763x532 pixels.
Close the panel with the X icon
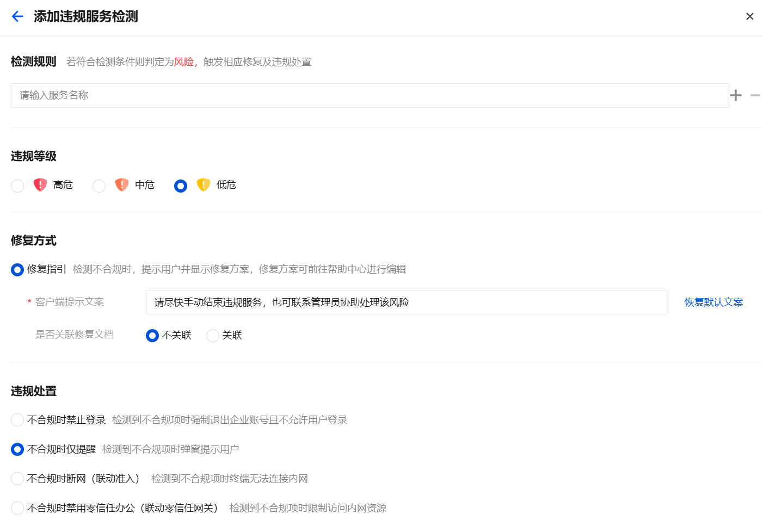pos(750,16)
